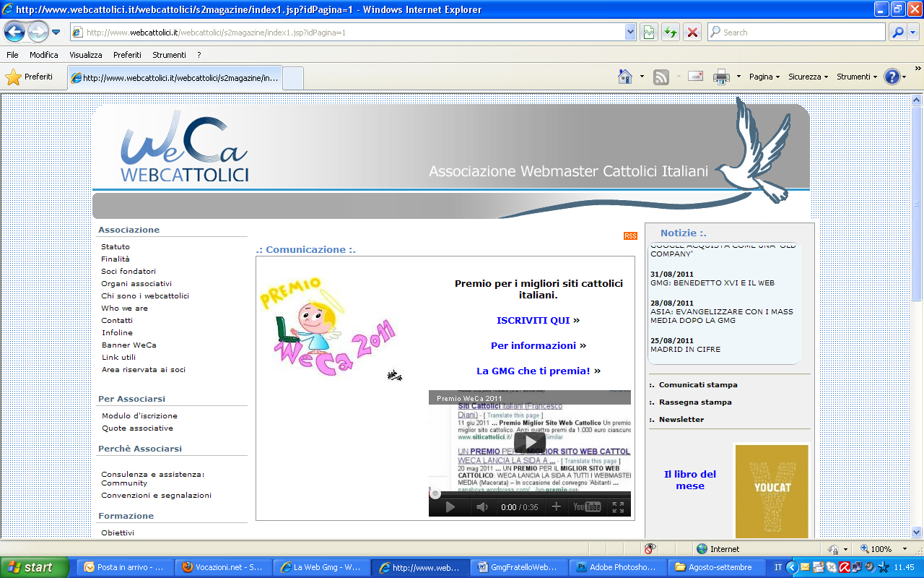Image resolution: width=924 pixels, height=578 pixels.
Task: Open the search provider dropdown arrow
Action: point(912,33)
